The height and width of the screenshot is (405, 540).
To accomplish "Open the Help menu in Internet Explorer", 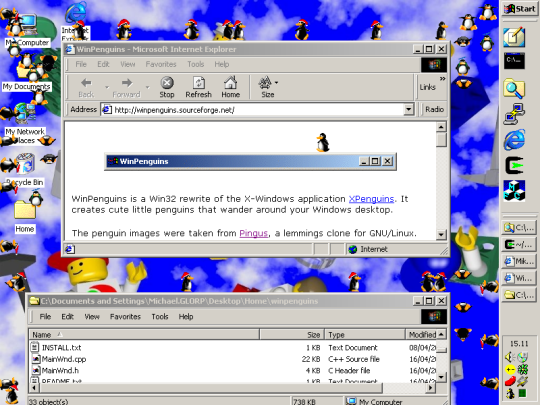I will click(221, 64).
